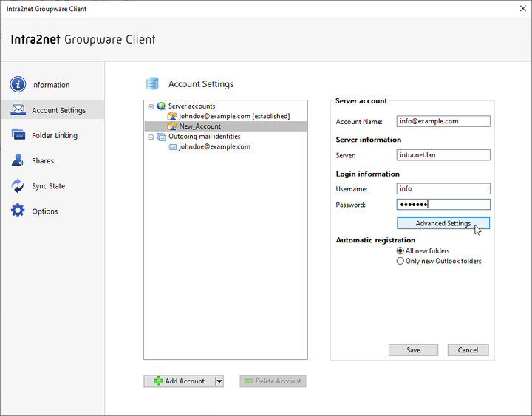The height and width of the screenshot is (416, 532).
Task: Click the Delete Account button
Action: pos(273,381)
